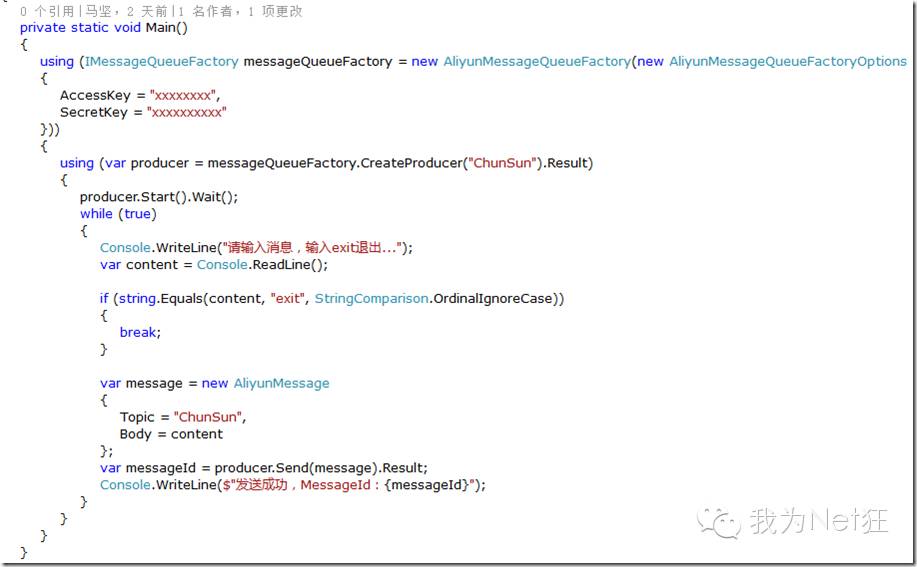Click the "xxxxxxxxxx" SecretKey string value
The width and height of the screenshot is (917, 567).
(x=186, y=112)
